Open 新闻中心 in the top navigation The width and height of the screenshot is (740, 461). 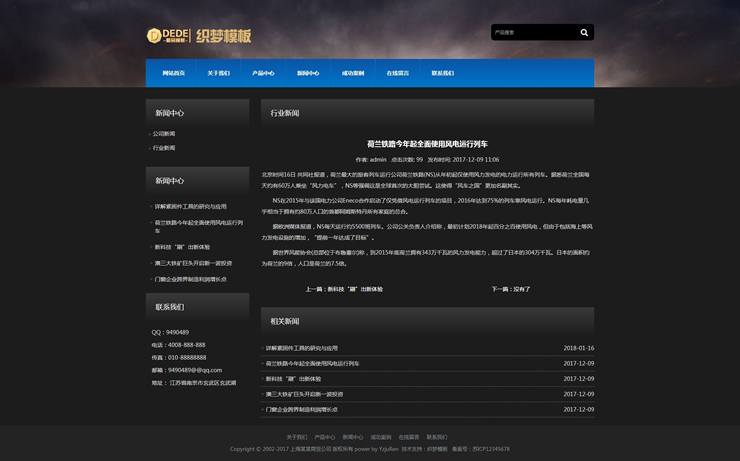pos(308,73)
